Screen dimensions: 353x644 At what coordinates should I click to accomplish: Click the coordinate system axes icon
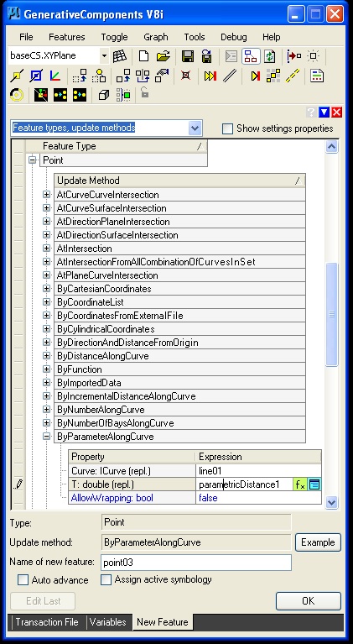55,76
